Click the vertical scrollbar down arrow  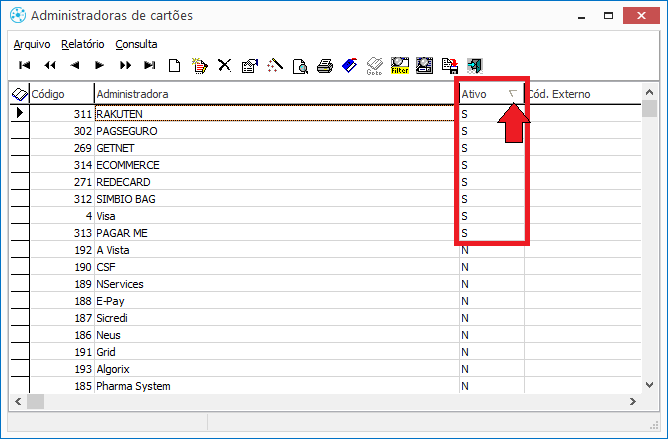(x=649, y=385)
